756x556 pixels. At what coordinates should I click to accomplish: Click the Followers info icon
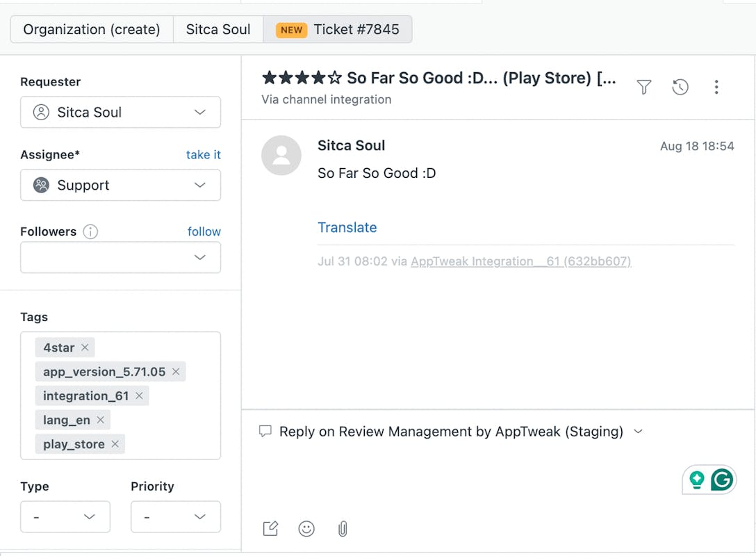(90, 231)
